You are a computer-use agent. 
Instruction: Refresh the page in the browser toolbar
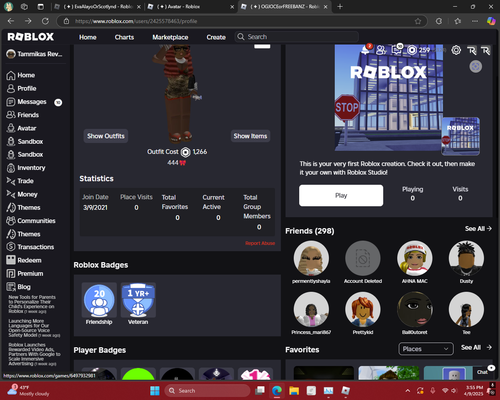(x=45, y=21)
